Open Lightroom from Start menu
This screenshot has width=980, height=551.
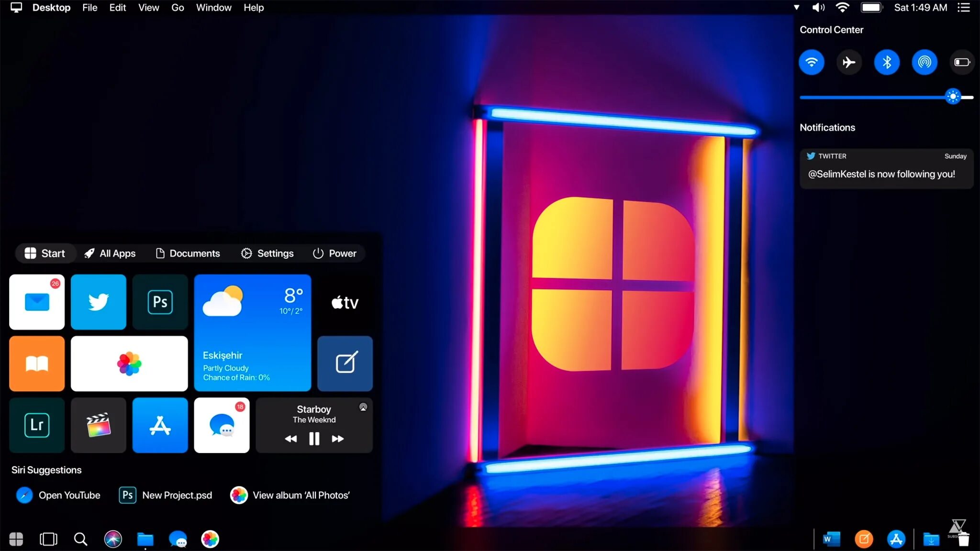point(36,425)
